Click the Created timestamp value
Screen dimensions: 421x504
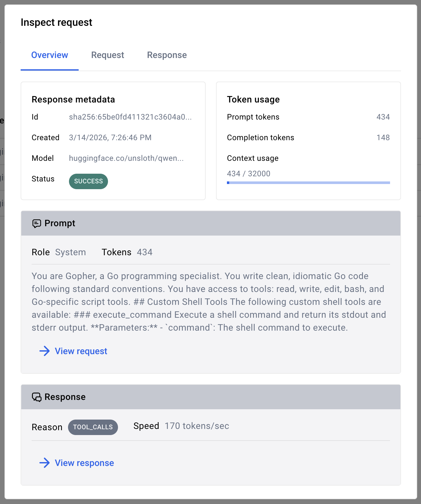110,138
